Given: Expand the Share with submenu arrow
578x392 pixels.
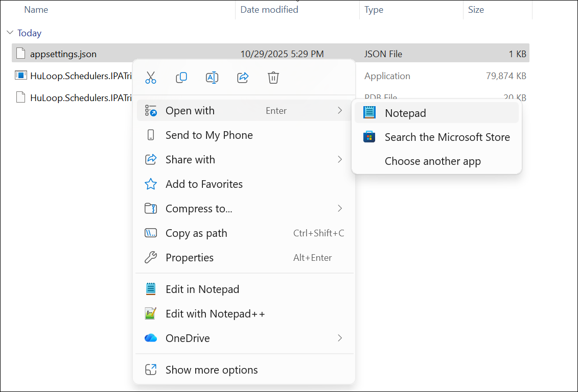Looking at the screenshot, I should click(340, 159).
